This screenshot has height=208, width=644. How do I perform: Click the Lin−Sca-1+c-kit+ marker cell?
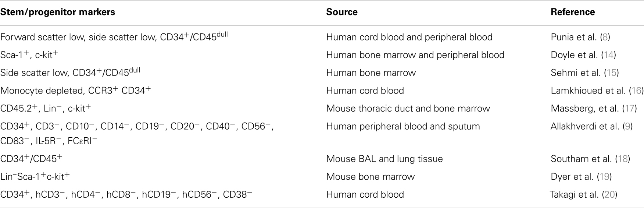(x=35, y=177)
